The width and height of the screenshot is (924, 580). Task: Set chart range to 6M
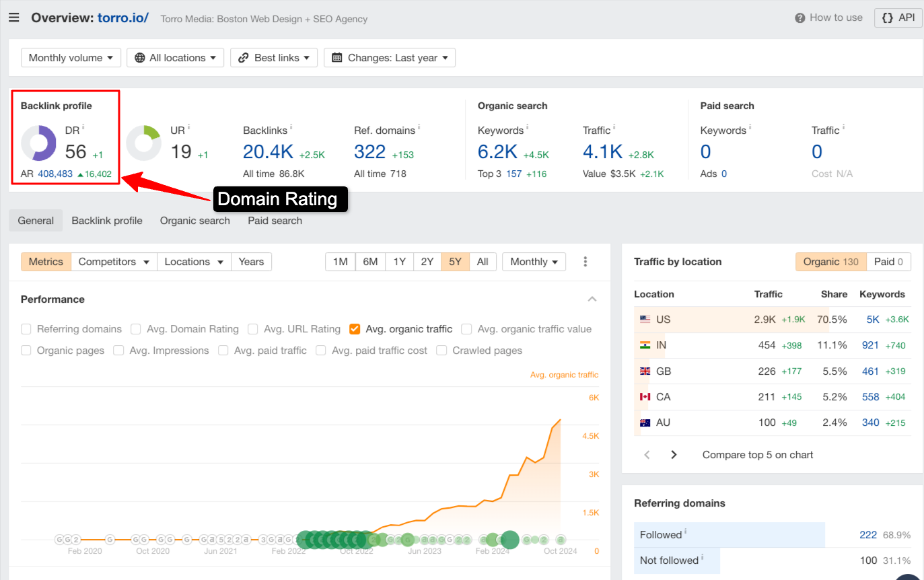[x=370, y=262]
